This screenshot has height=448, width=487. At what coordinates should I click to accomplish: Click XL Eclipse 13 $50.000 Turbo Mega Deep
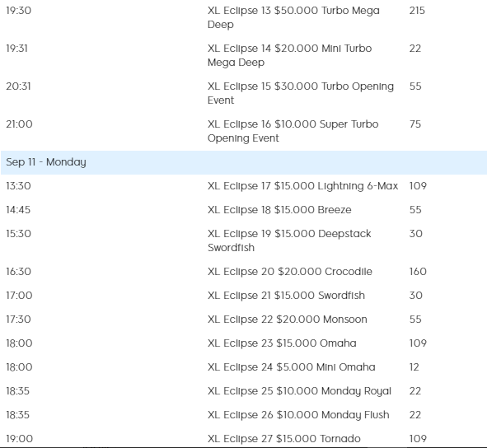[293, 17]
